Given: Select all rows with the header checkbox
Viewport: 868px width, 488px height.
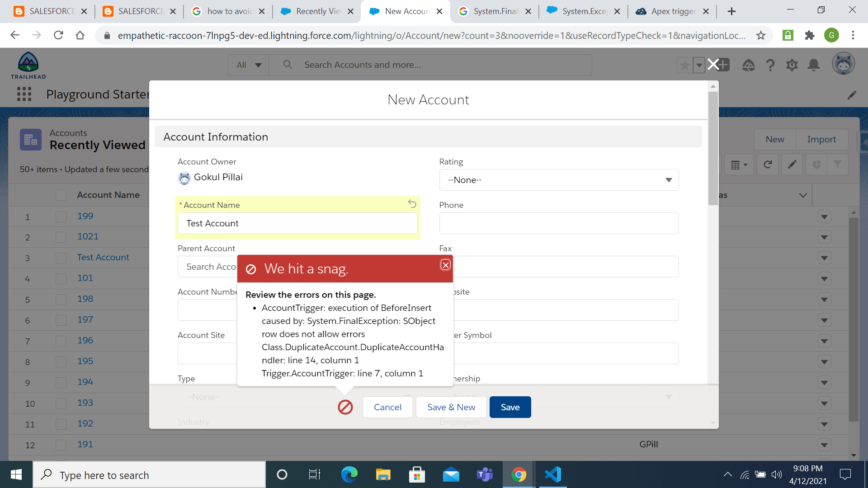Looking at the screenshot, I should tap(61, 195).
